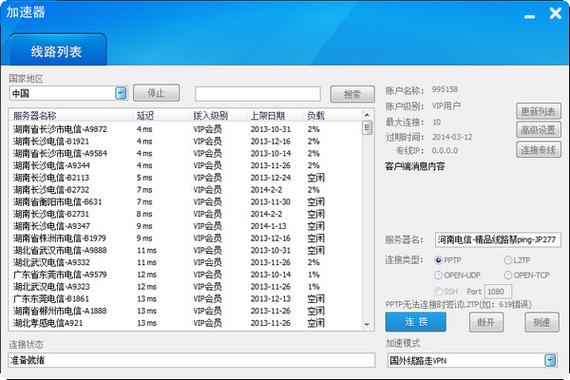Click the blue 连接 button
Image resolution: width=570 pixels, height=380 pixels.
pos(416,322)
